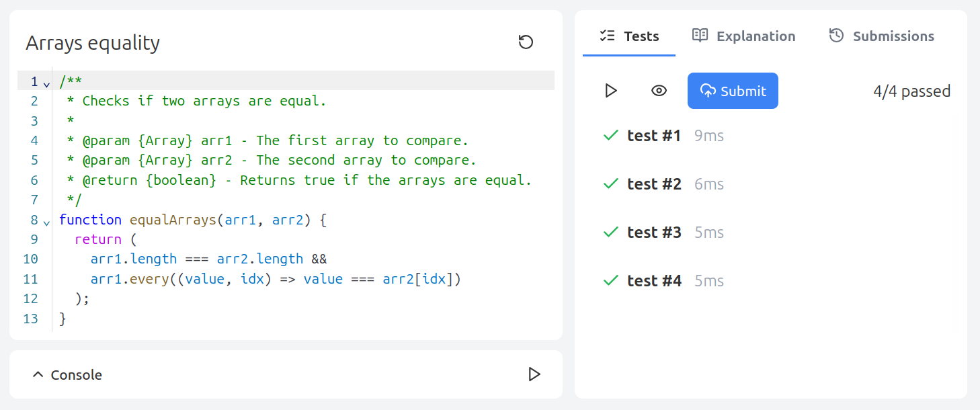Click the history clock icon in Submissions tab

coord(836,36)
